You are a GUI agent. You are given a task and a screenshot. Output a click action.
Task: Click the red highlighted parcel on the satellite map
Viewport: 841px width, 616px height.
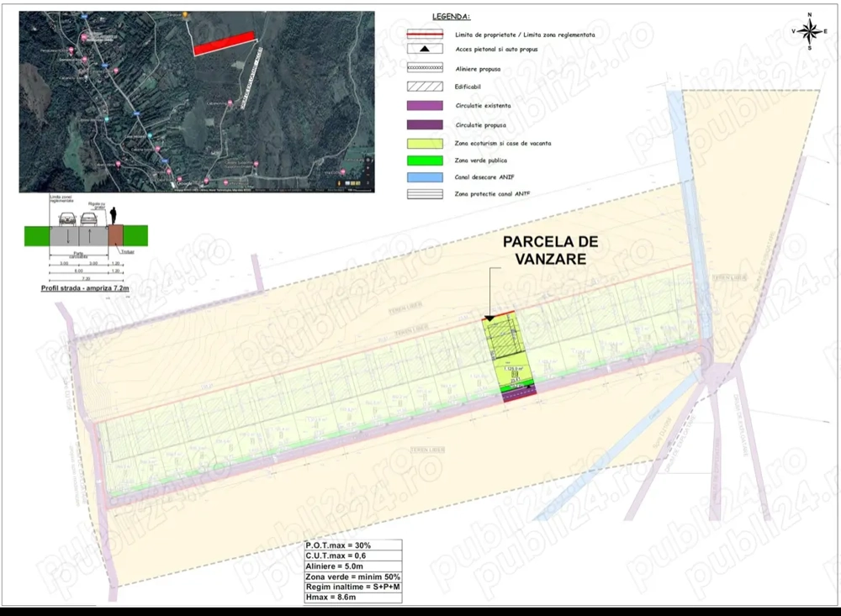point(224,44)
